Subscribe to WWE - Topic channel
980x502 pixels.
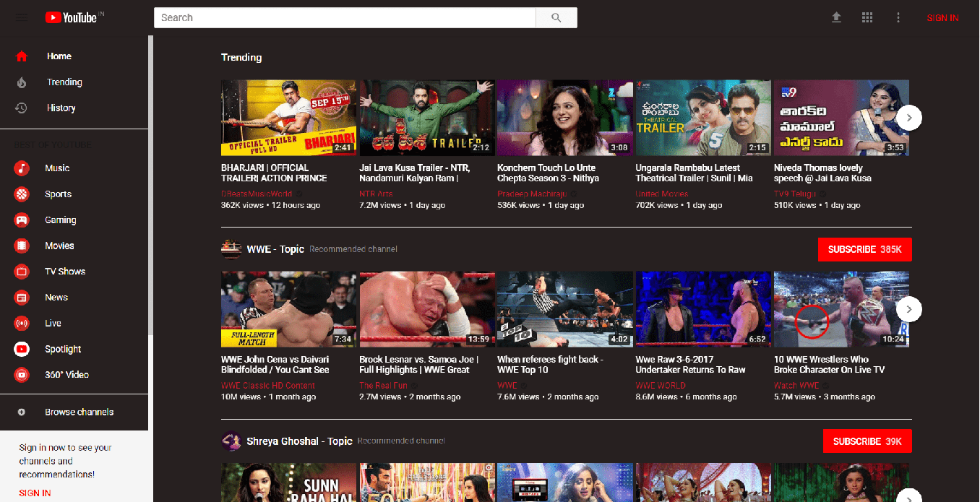click(x=865, y=249)
